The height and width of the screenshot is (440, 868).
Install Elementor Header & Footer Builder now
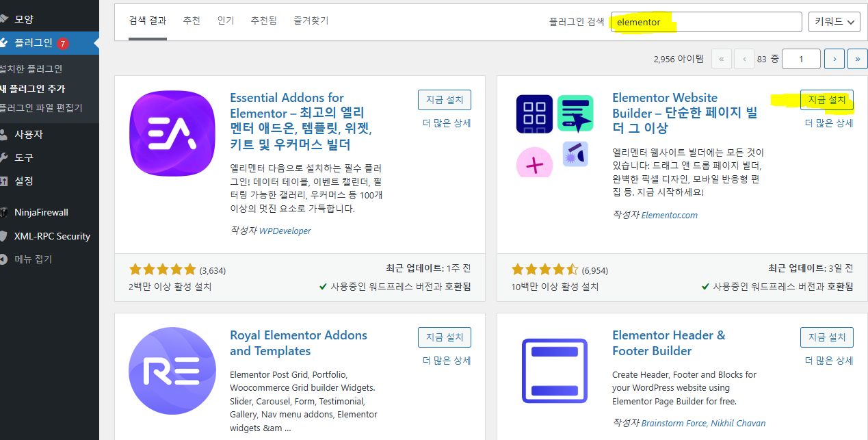[x=827, y=337]
